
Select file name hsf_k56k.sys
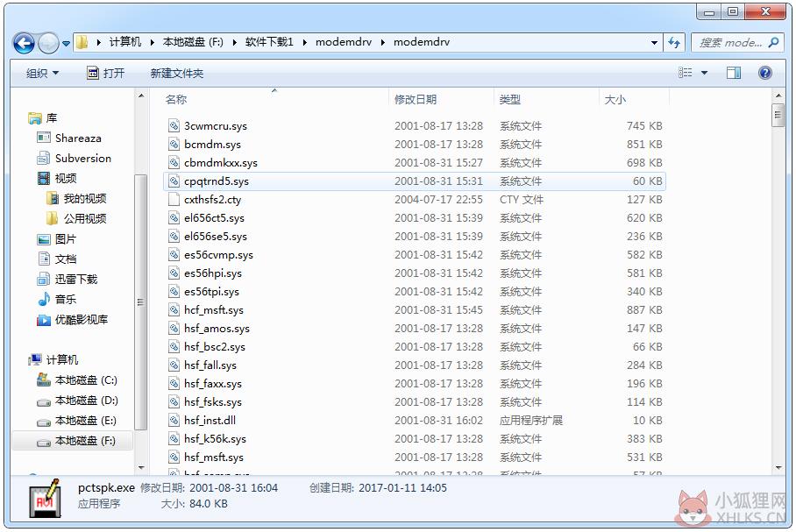pos(215,439)
